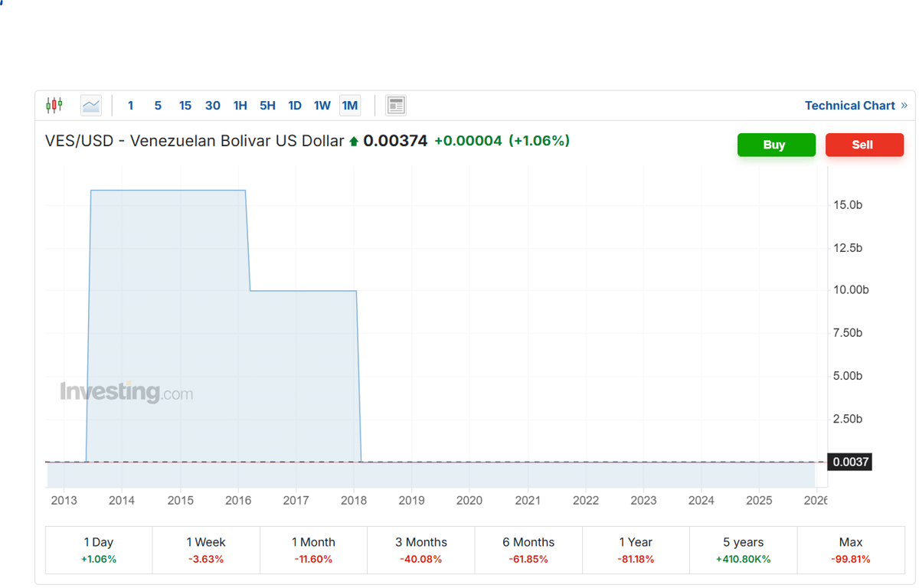
Task: Switch to the 1W interval
Action: pyautogui.click(x=322, y=105)
